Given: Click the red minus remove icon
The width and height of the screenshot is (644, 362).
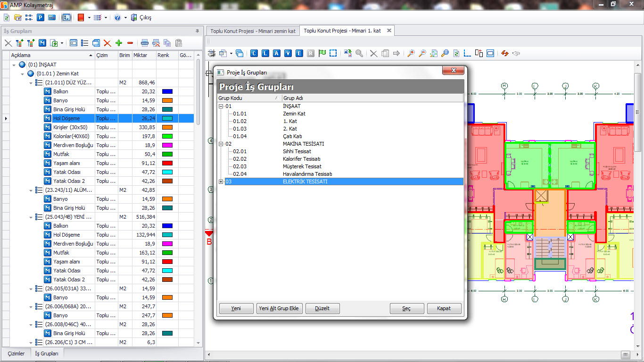Looking at the screenshot, I should [130, 43].
